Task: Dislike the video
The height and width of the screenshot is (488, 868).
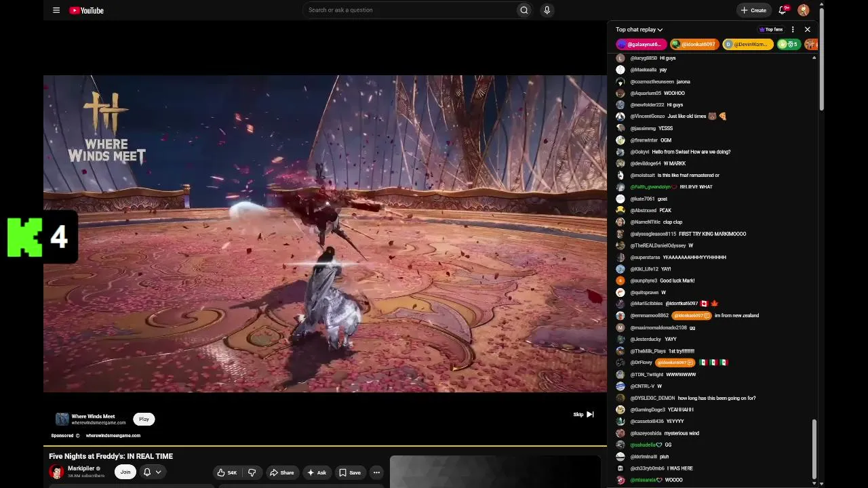Action: pos(252,472)
